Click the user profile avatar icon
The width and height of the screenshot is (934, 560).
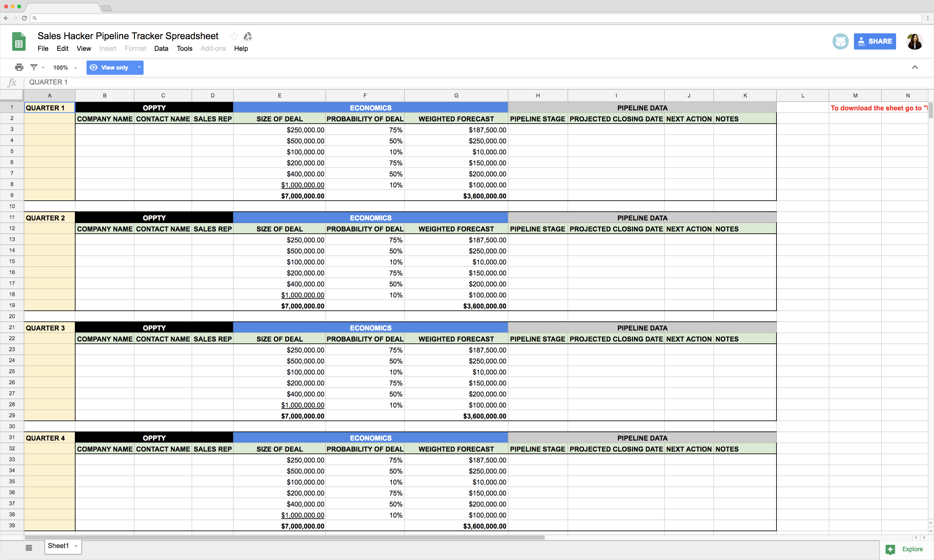[915, 41]
